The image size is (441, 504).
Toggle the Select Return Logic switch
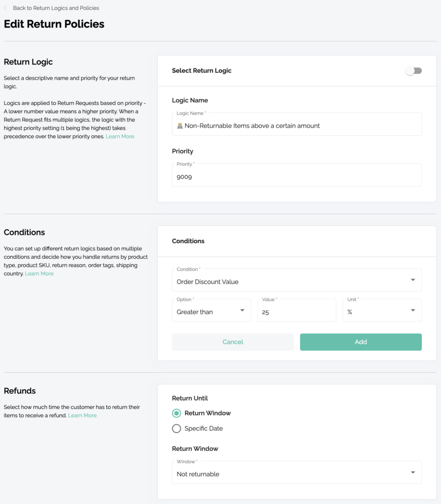(413, 71)
